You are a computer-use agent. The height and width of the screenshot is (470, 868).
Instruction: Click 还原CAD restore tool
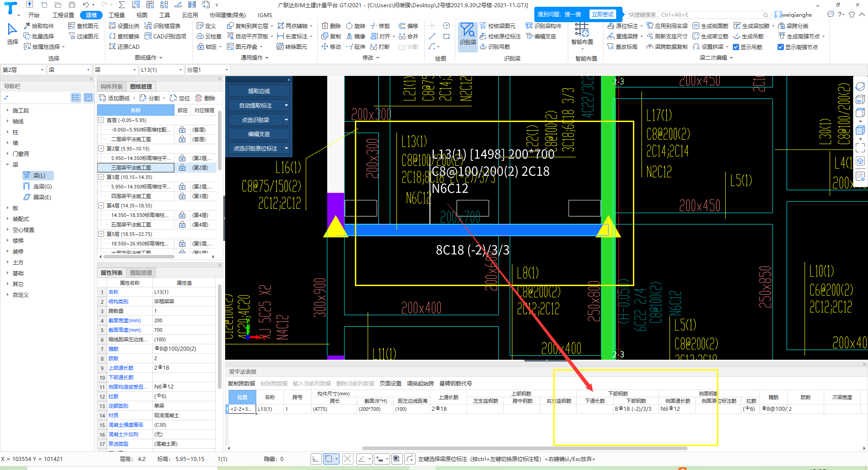(x=124, y=47)
